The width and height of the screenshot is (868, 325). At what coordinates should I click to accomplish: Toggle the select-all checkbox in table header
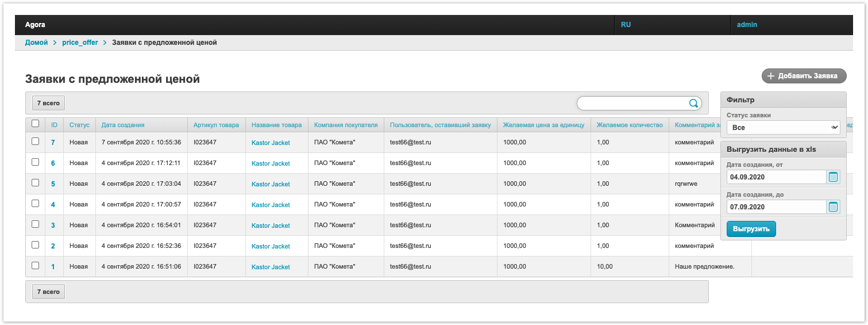pos(36,124)
